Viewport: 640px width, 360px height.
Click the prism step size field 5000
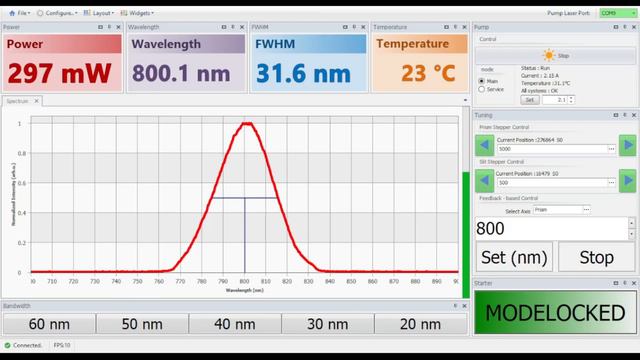(552, 149)
